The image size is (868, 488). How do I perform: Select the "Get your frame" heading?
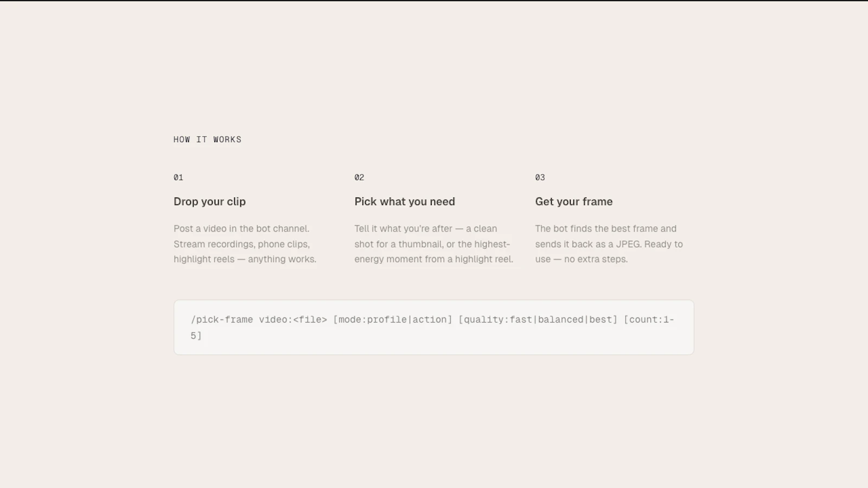574,202
